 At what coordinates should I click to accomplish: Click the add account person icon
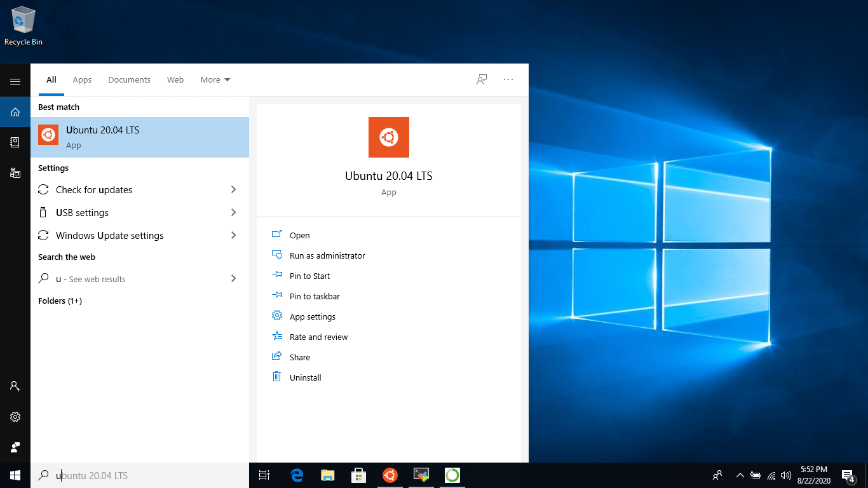point(15,386)
